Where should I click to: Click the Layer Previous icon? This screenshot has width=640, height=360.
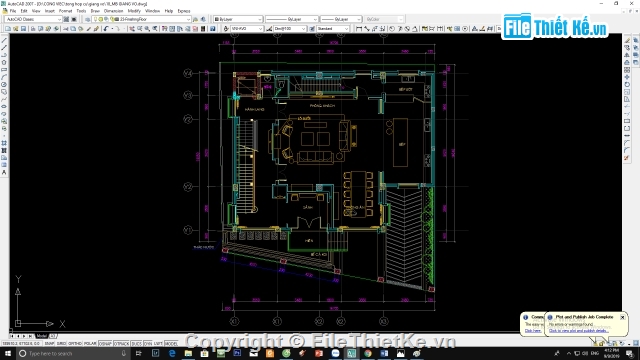pos(203,19)
